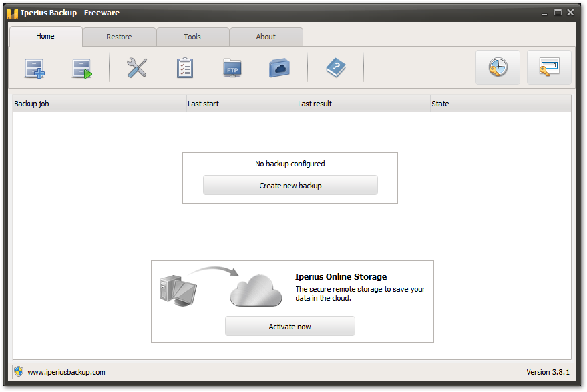Open the Tools tab
This screenshot has width=587, height=392.
click(x=192, y=37)
